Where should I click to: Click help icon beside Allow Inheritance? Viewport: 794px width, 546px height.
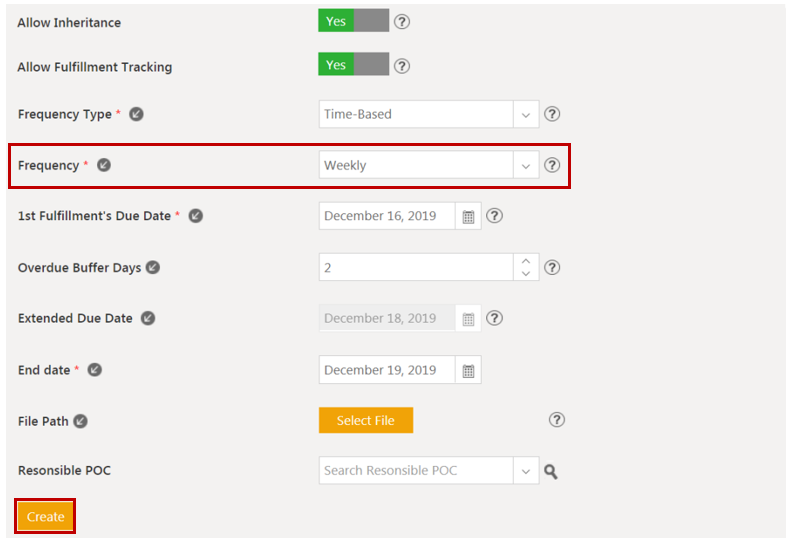pos(402,22)
